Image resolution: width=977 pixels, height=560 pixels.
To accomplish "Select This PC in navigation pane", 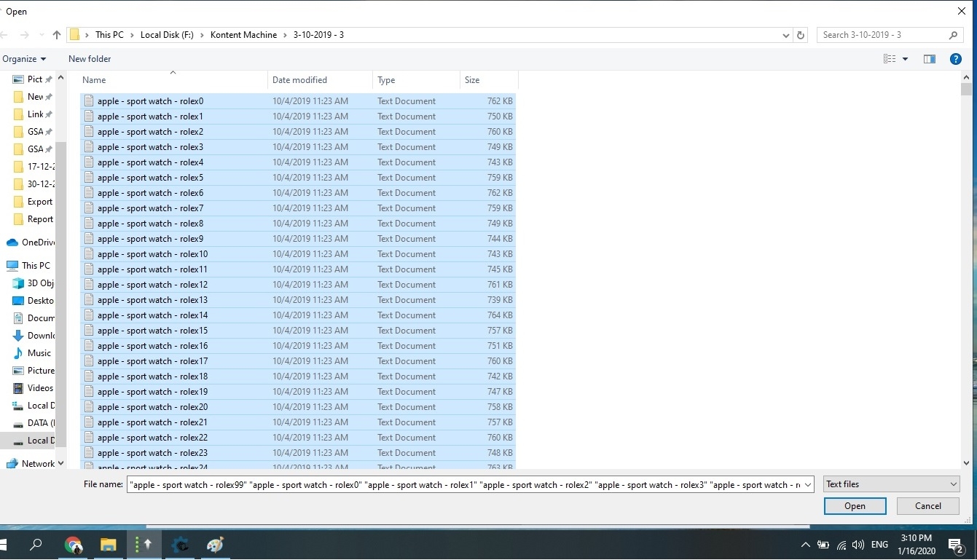I will (29, 266).
